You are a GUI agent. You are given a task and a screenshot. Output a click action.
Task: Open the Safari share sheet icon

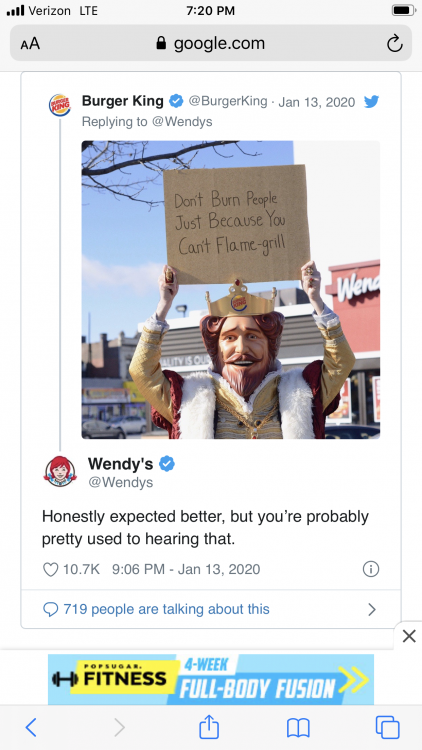point(209,727)
